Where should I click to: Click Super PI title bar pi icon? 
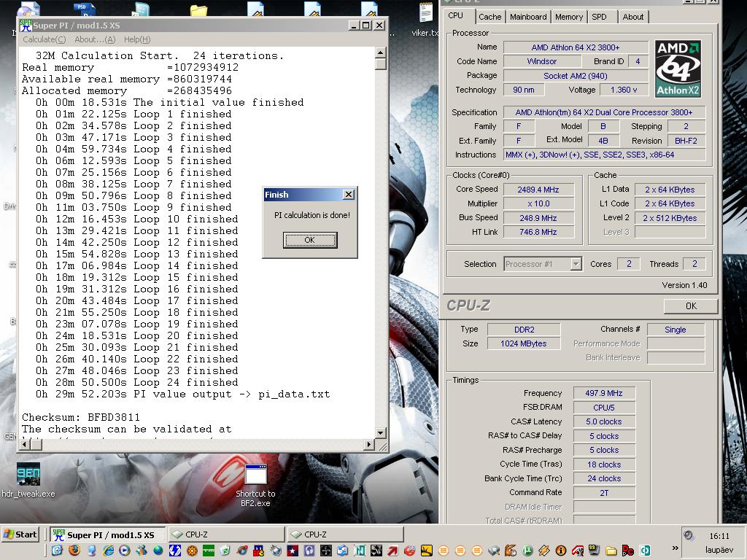[26, 26]
